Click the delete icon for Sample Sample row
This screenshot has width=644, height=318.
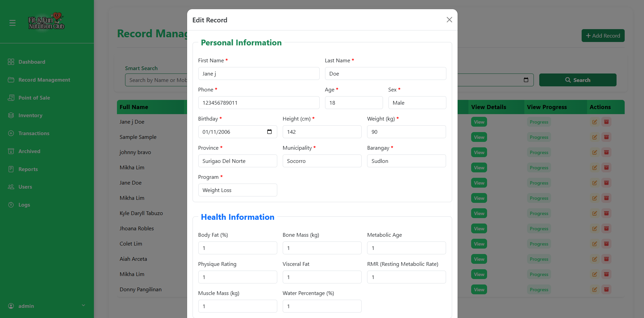(x=606, y=137)
